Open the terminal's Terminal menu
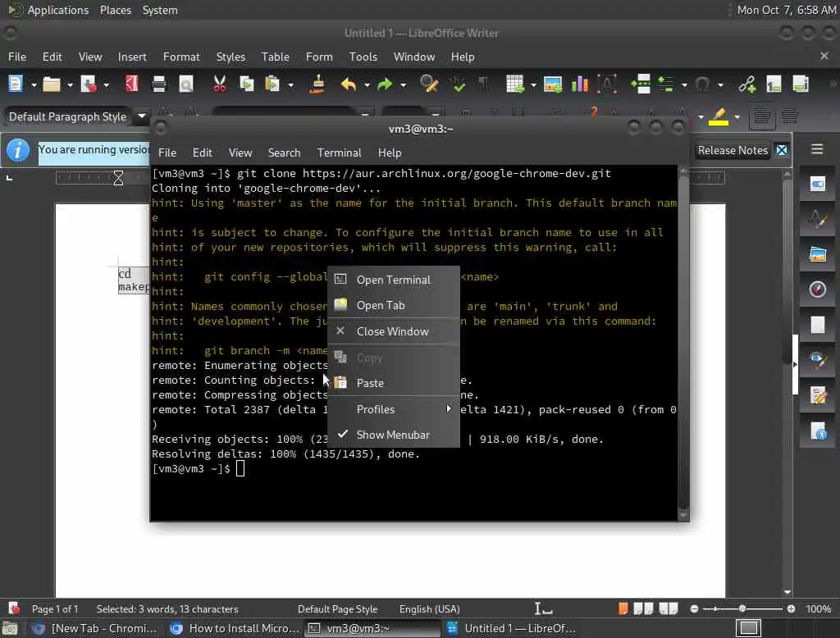The width and height of the screenshot is (840, 638). tap(339, 153)
